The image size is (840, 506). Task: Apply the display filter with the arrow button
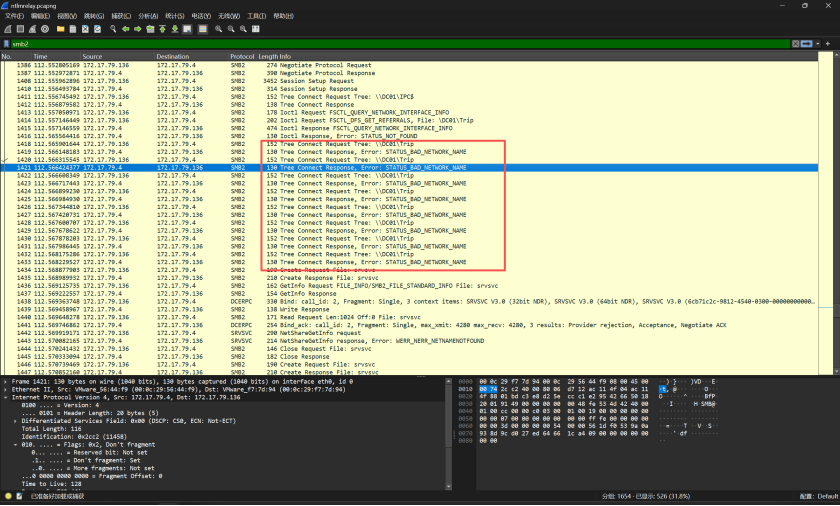click(x=809, y=43)
